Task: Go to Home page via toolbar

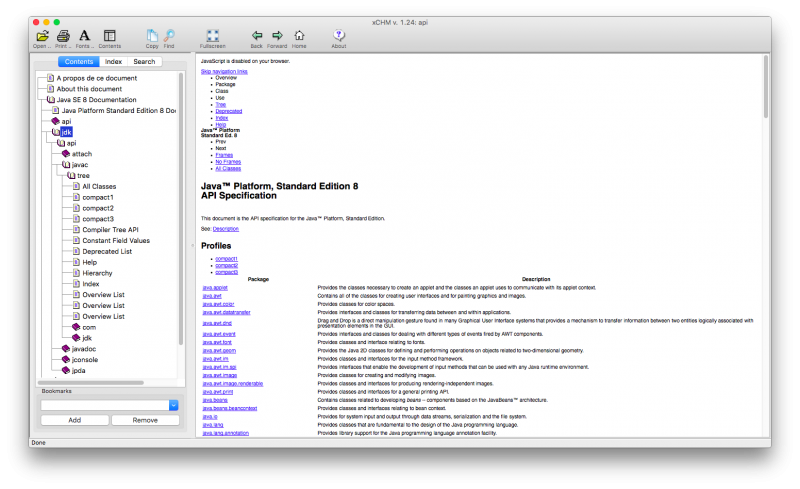Action: (299, 36)
